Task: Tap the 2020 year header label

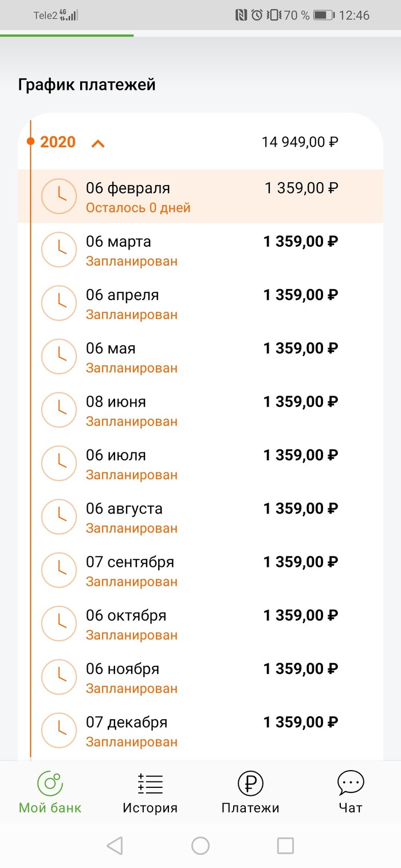Action: [58, 142]
